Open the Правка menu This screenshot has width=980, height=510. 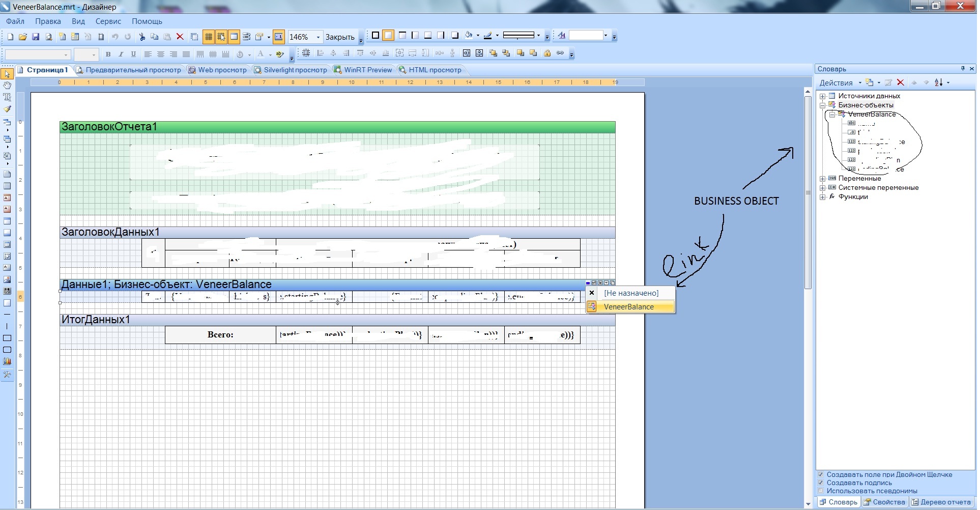pos(48,21)
